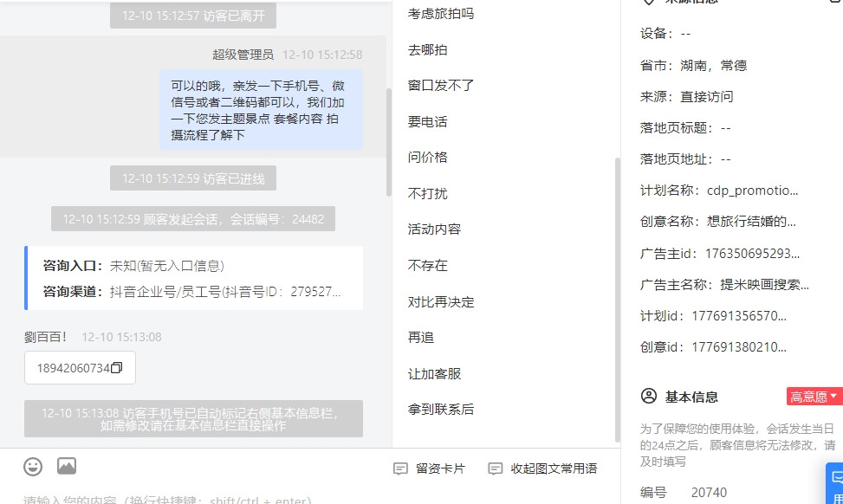Image resolution: width=843 pixels, height=504 pixels.
Task: Select quick phrase 不存在
Action: tap(427, 266)
